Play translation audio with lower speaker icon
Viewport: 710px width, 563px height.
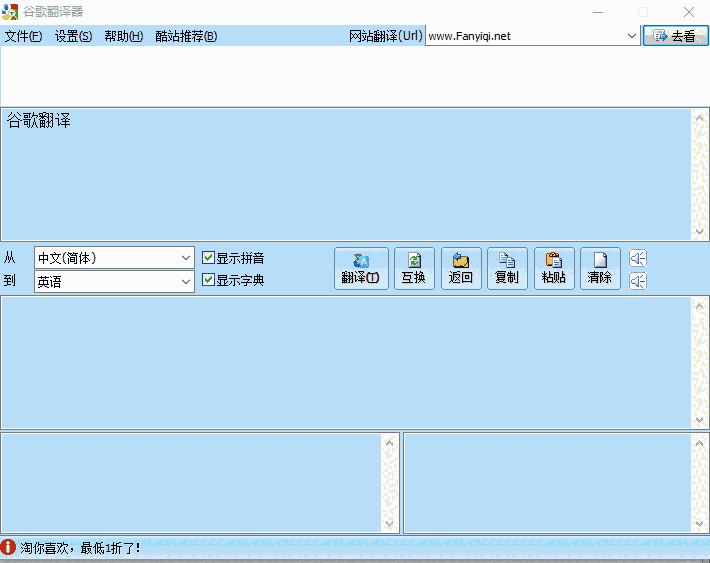tap(638, 281)
